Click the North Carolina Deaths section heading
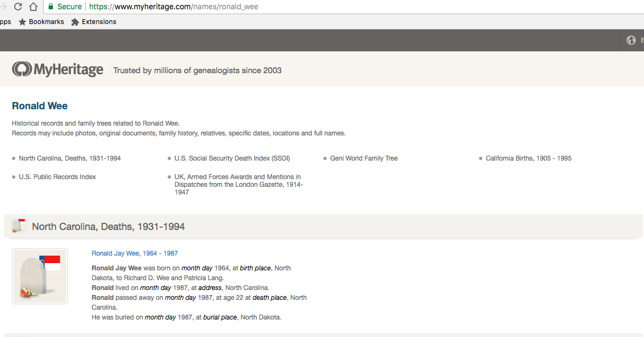Screen dimensions: 644x337 (x=108, y=227)
